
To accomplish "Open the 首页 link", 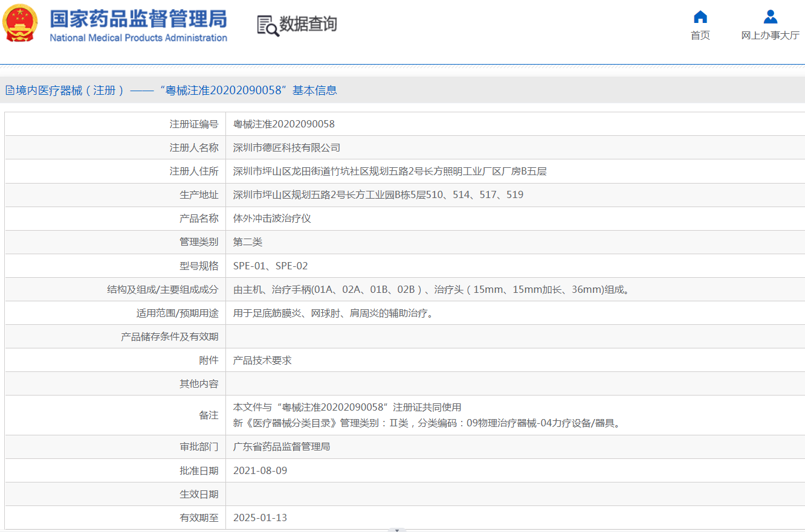I will click(700, 36).
